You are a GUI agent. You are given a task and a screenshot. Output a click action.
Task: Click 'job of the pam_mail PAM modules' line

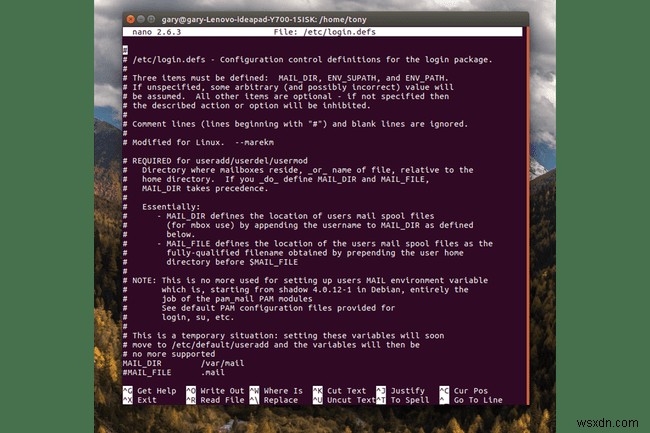click(218, 299)
